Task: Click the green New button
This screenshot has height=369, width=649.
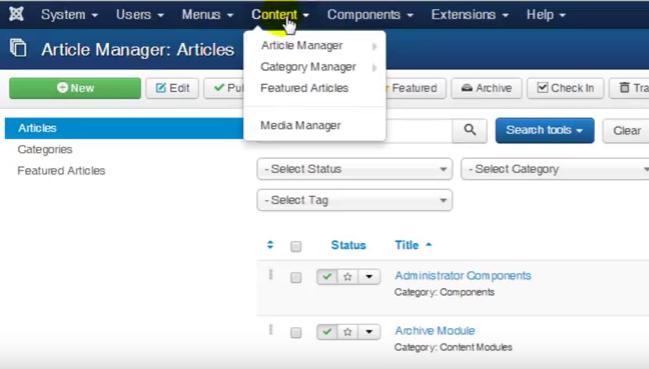Action: [75, 88]
